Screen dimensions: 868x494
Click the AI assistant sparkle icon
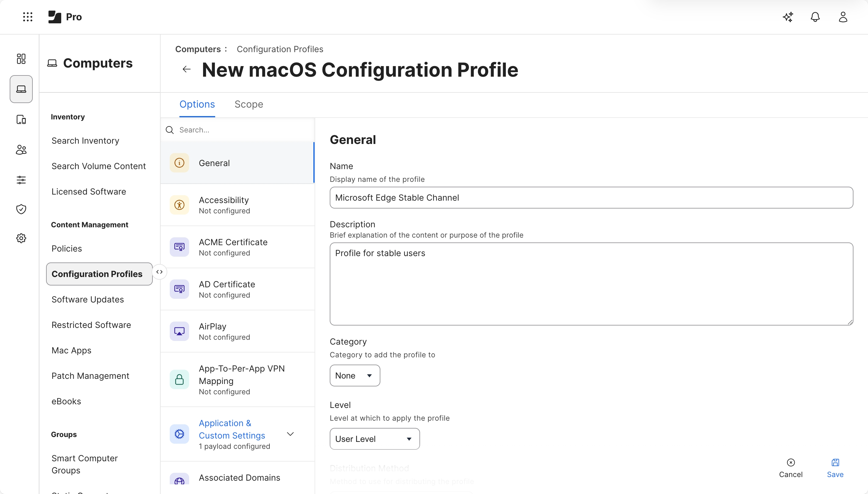tap(788, 17)
